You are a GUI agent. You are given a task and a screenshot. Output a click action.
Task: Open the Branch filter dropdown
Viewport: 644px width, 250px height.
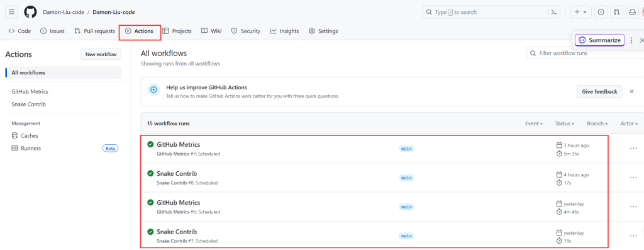(597, 123)
